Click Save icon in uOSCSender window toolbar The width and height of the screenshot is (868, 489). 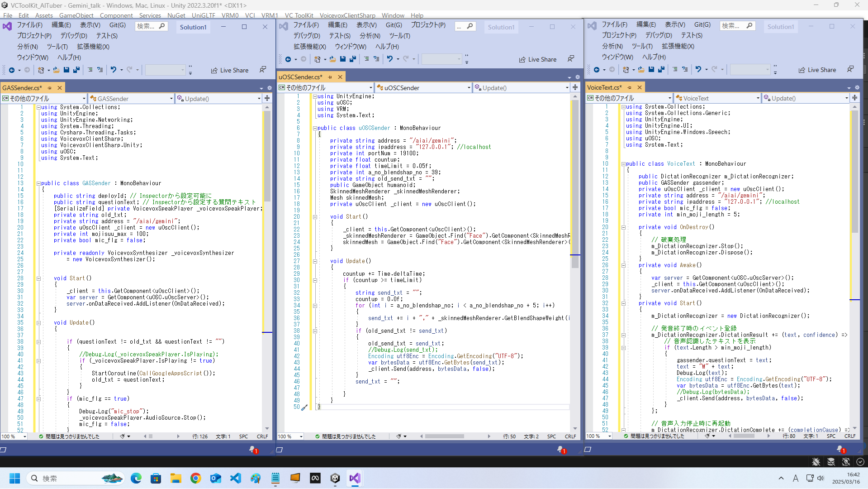click(x=343, y=59)
